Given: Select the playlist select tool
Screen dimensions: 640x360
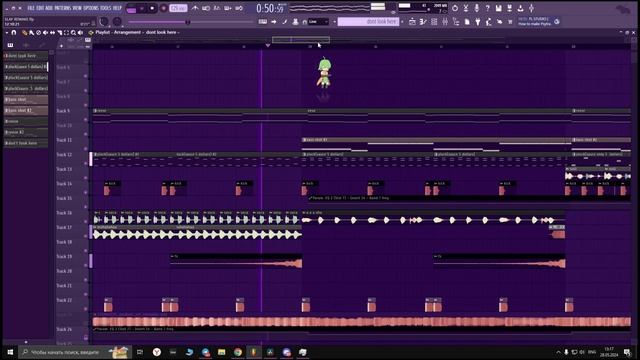Looking at the screenshot, I should pos(66,32).
